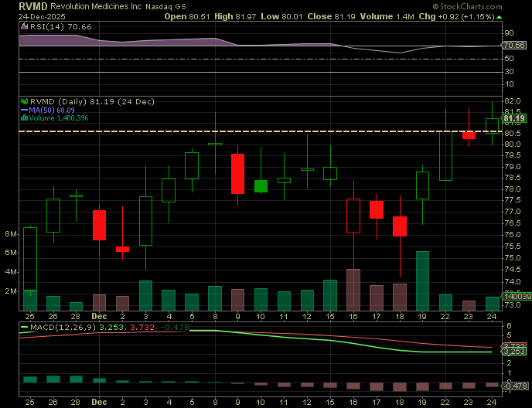
Task: Click the candlestick icon beside RVMD (Daily)
Action: point(25,101)
